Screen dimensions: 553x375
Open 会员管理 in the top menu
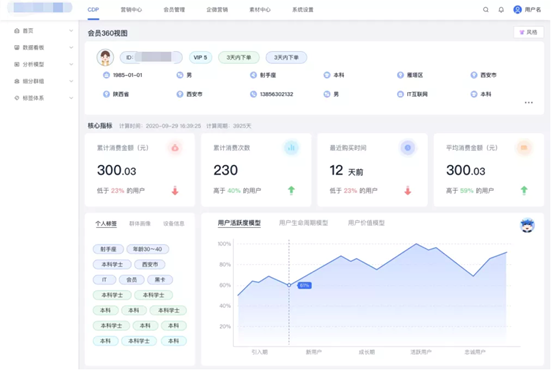(174, 10)
